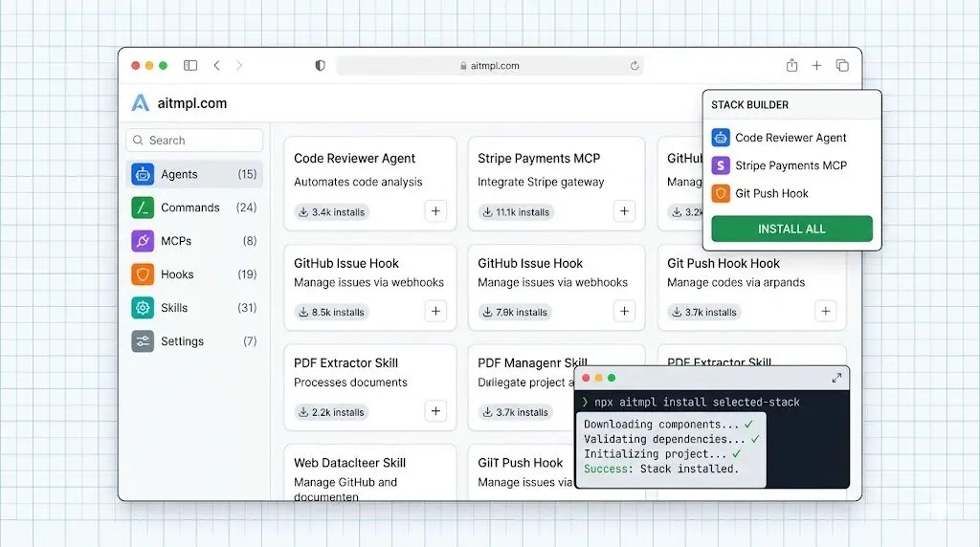The image size is (980, 547).
Task: Open the Hooks category
Action: (194, 274)
